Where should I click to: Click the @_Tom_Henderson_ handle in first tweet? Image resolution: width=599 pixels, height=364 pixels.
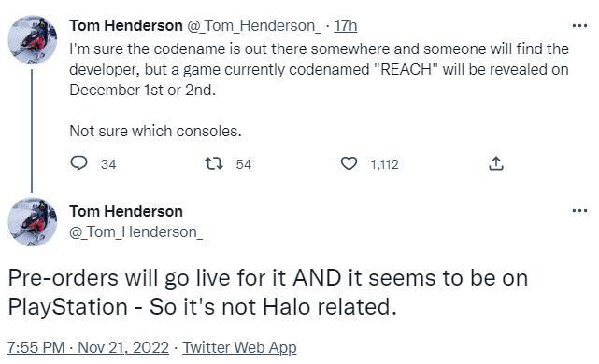coord(254,26)
